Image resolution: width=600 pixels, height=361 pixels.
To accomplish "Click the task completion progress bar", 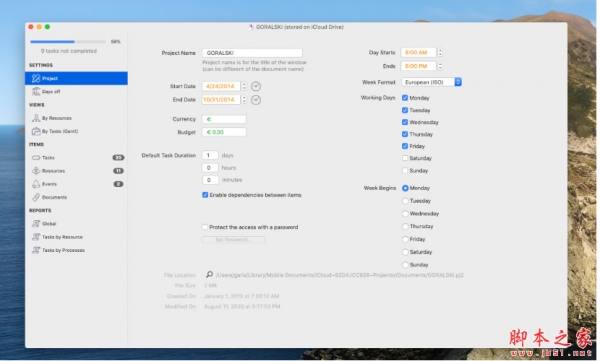I will pos(68,41).
